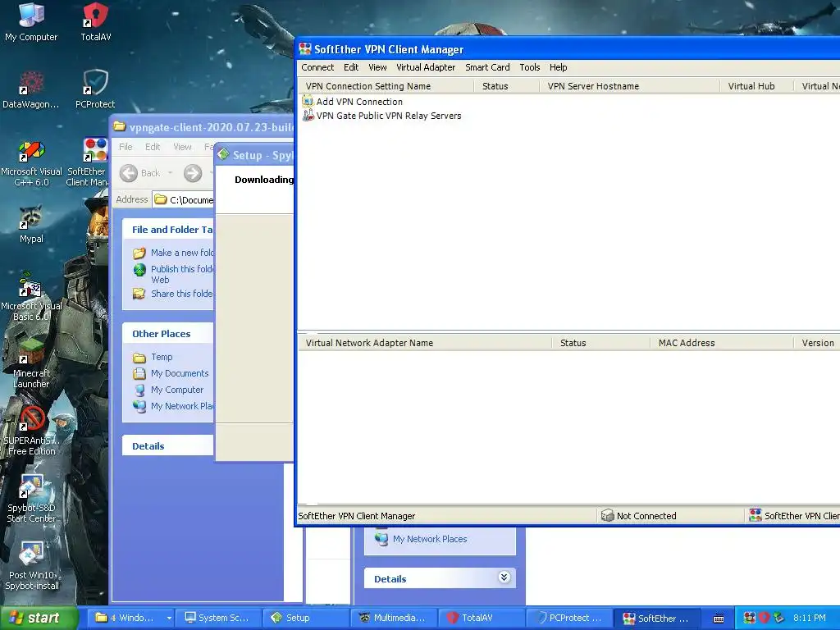Open SUPERAntiSpyware Free Edition shortcut
Screen dimensions: 840x630
click(x=31, y=431)
